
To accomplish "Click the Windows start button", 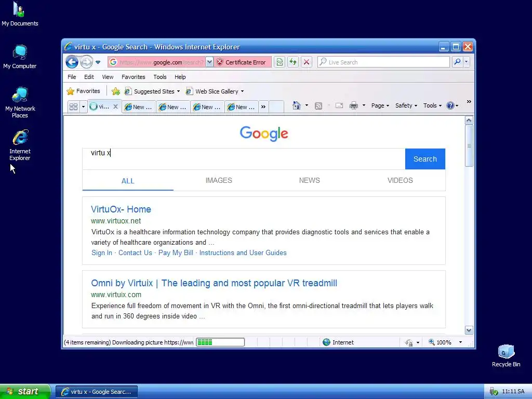I will [24, 392].
